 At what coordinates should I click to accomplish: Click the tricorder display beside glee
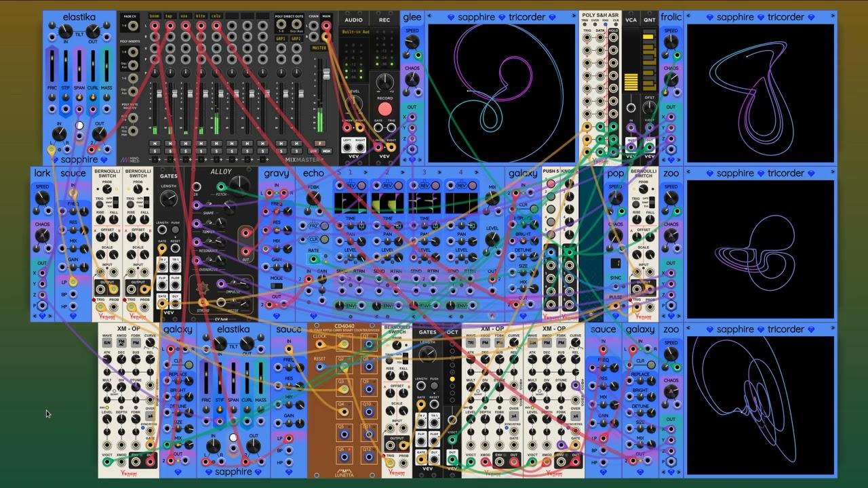click(x=502, y=92)
